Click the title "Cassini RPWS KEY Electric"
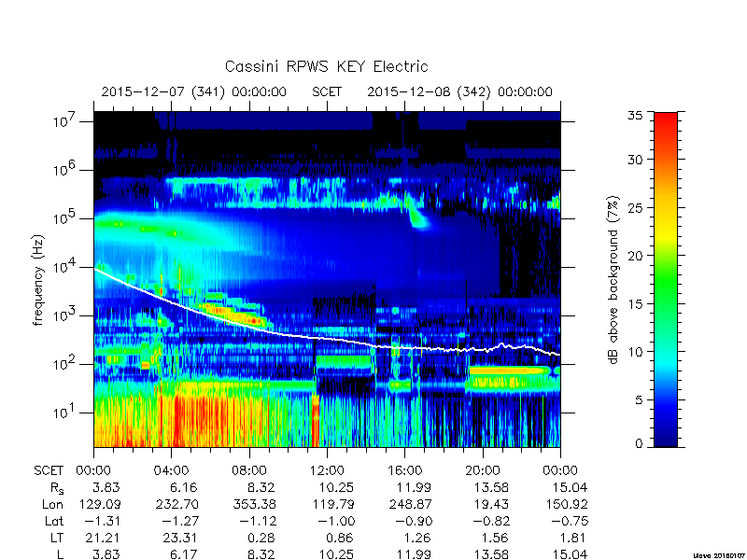This screenshot has height=560, width=747. tap(326, 66)
